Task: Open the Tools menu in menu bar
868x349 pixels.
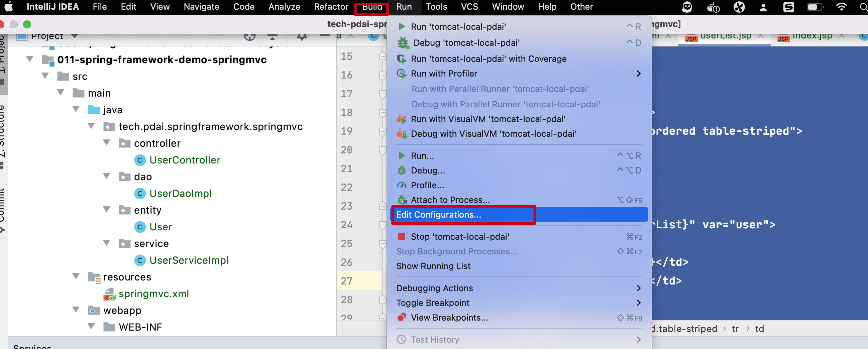Action: click(436, 7)
